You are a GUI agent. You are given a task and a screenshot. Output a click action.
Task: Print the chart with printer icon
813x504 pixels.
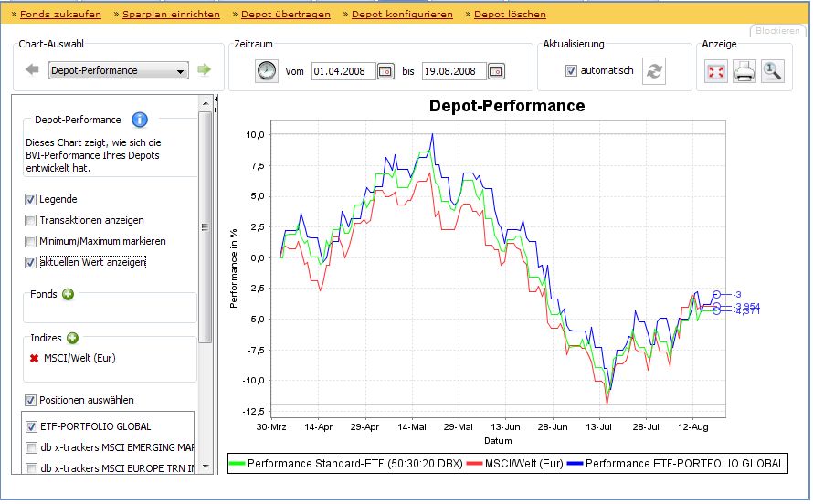[744, 72]
